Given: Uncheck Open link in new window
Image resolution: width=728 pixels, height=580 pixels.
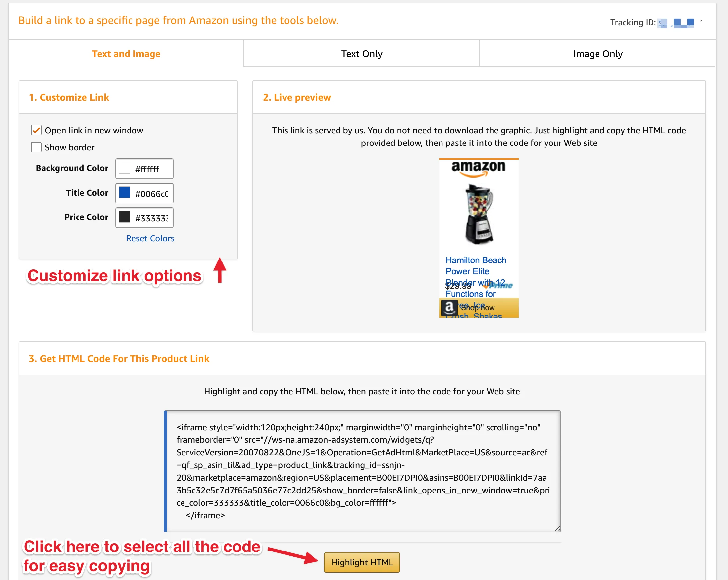Looking at the screenshot, I should point(36,130).
